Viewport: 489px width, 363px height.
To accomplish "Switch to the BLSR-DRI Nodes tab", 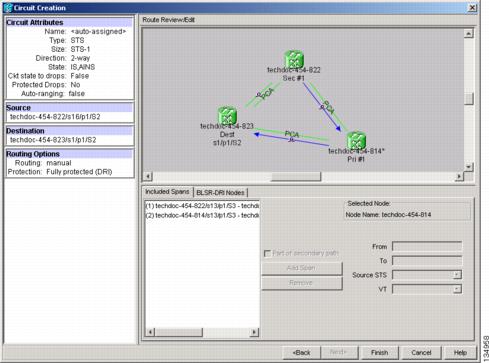I will pyautogui.click(x=220, y=193).
